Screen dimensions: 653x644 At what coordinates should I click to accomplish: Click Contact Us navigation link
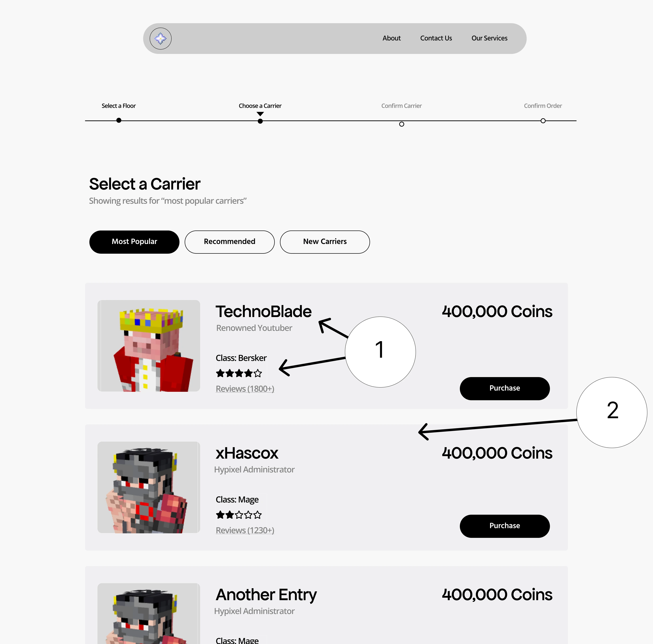[x=436, y=38]
